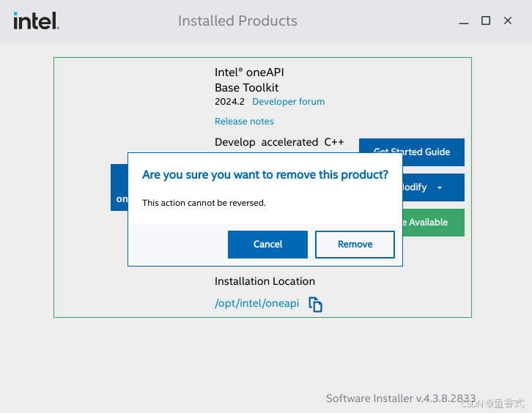532x413 pixels.
Task: Click the green Update Available button
Action: (433, 223)
